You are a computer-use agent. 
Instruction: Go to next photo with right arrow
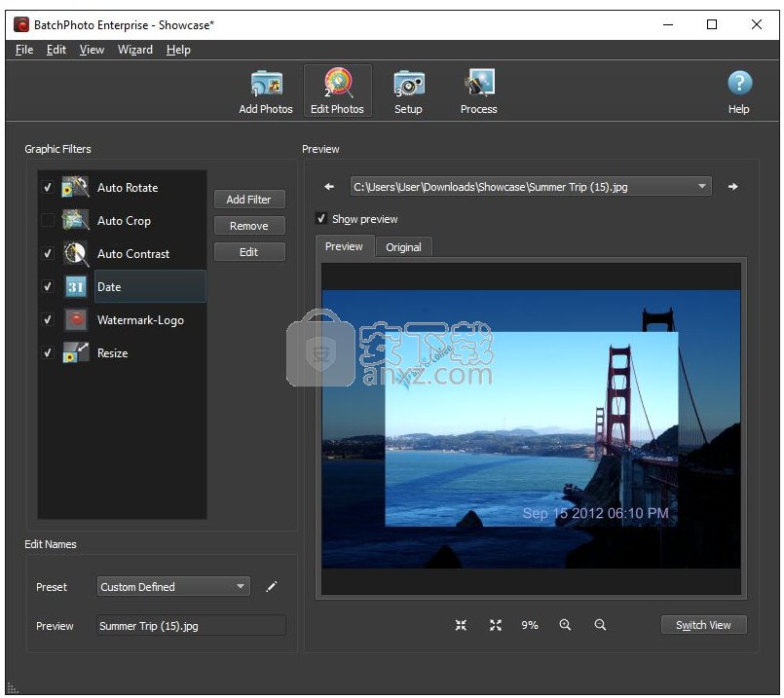[x=733, y=186]
